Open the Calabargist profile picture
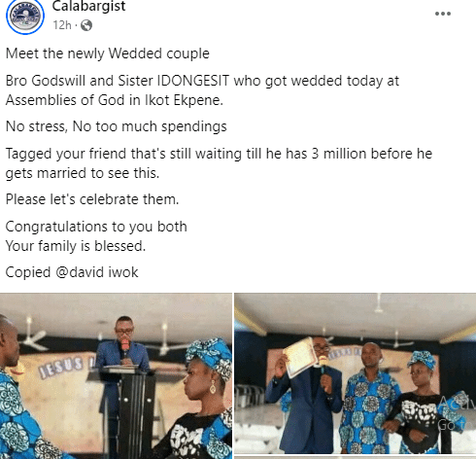The image size is (476, 459). click(x=25, y=16)
